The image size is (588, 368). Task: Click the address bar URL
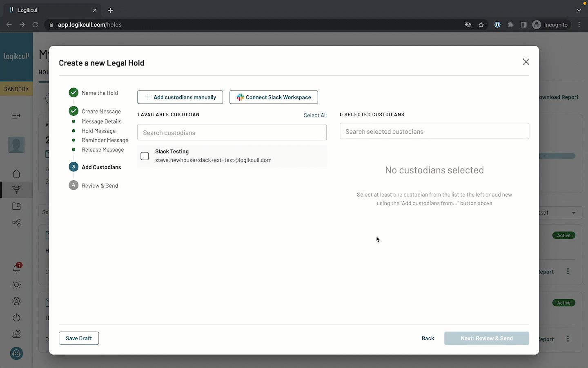[x=90, y=25]
